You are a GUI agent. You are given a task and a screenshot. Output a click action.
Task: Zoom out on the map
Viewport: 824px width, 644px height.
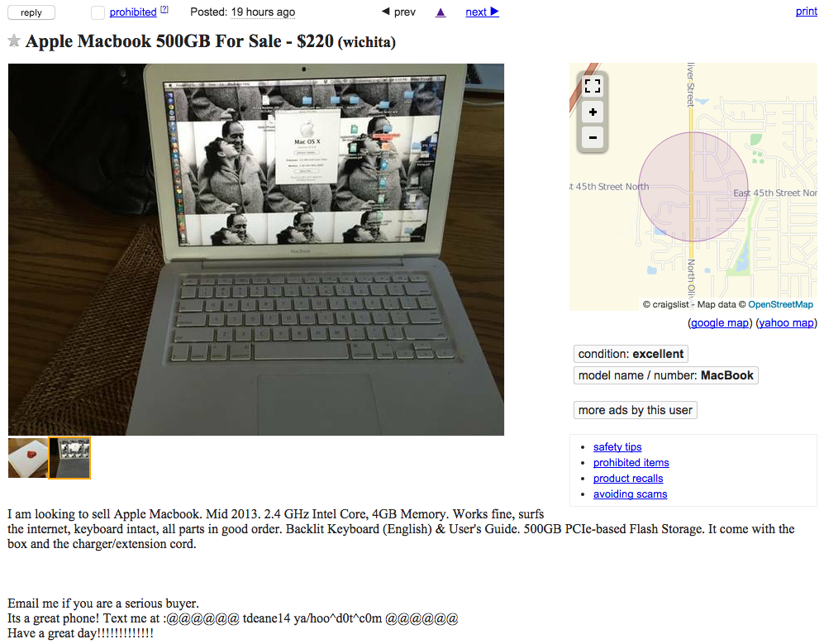click(x=593, y=138)
